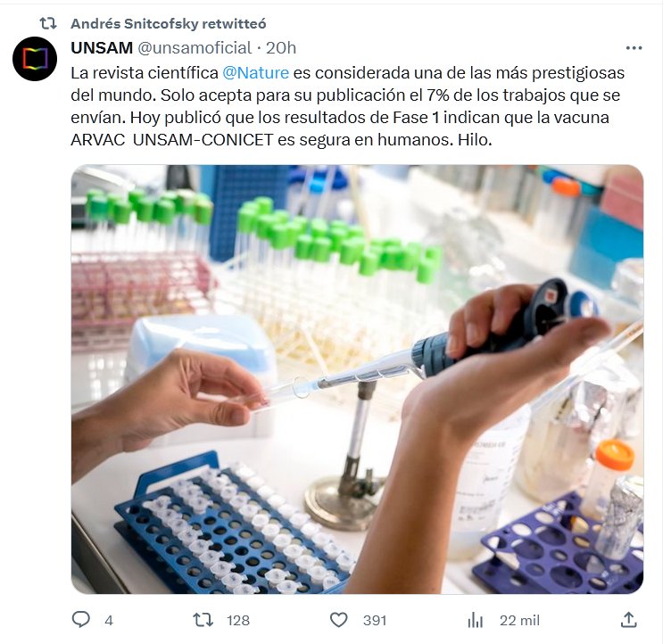Click the 391 likes counter

pos(374,620)
